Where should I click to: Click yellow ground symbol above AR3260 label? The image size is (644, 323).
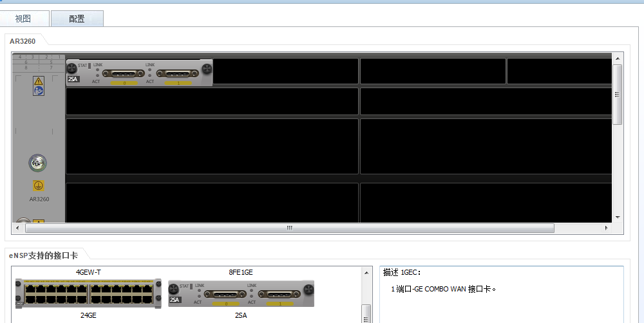tap(38, 186)
